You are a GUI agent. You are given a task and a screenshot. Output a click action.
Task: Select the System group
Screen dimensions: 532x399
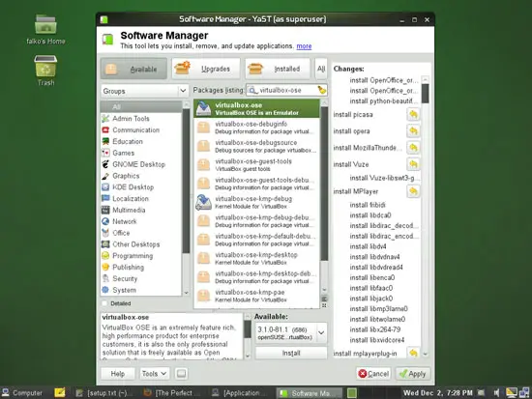click(141, 290)
